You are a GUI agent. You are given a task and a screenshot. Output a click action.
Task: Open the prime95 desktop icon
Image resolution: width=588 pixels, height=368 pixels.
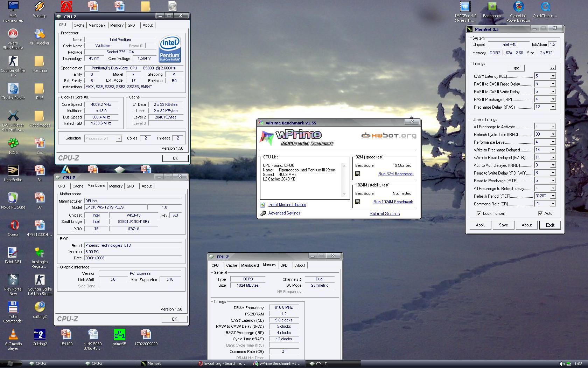point(119,337)
